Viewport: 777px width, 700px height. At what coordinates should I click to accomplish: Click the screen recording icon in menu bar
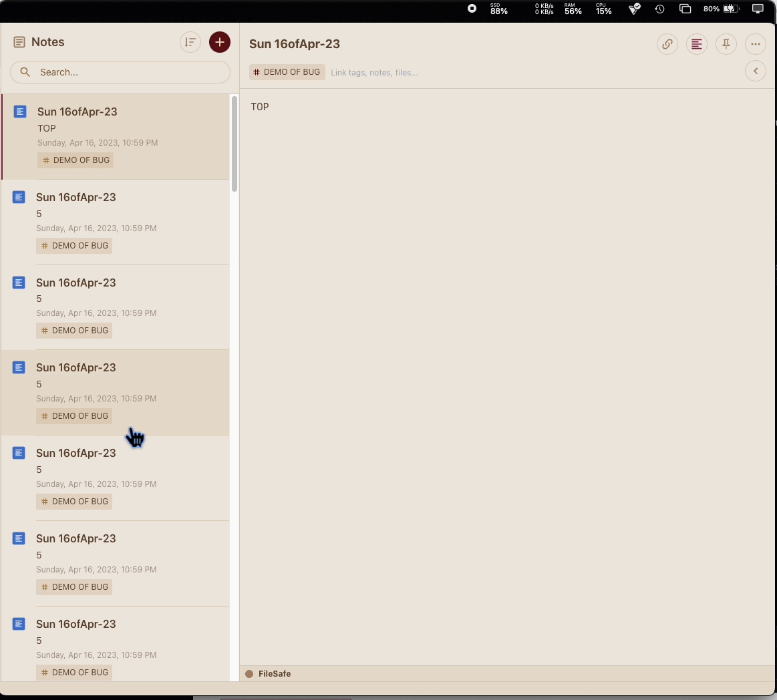472,9
